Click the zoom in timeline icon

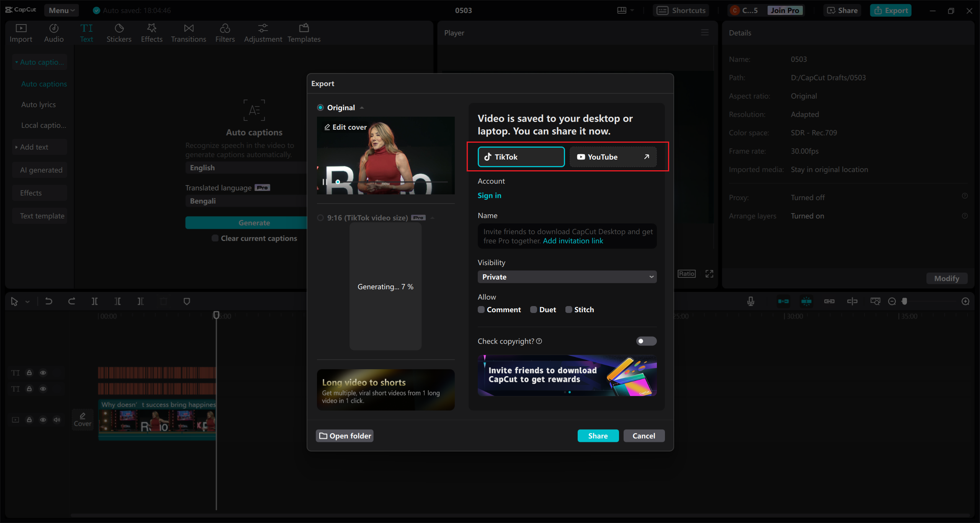point(965,301)
